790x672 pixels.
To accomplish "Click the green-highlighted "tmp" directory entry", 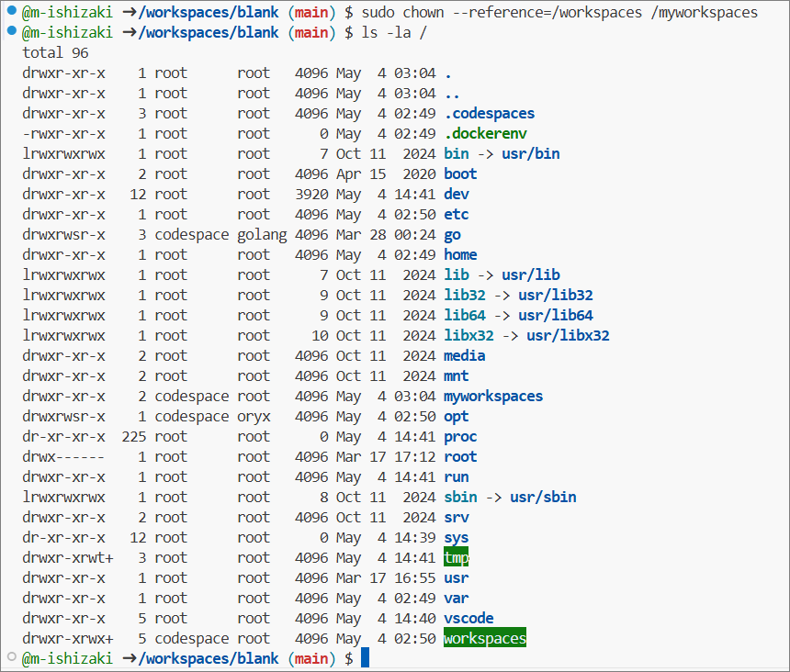I will point(457,557).
